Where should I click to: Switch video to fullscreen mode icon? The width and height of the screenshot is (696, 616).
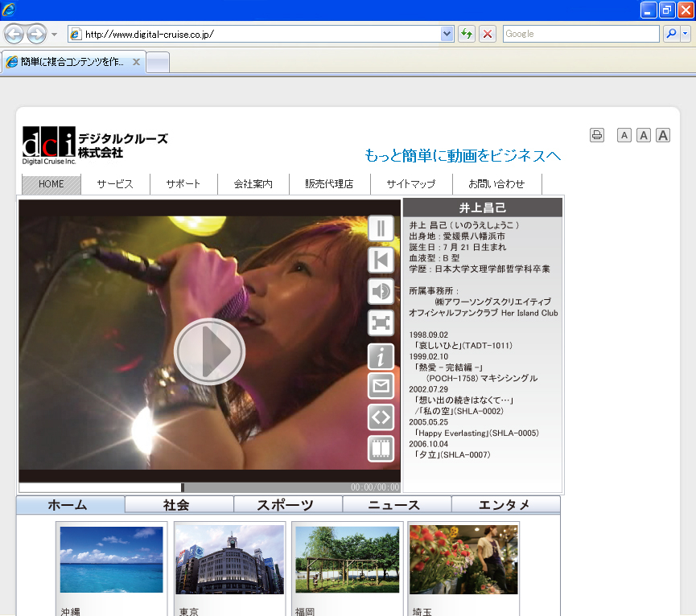[381, 322]
